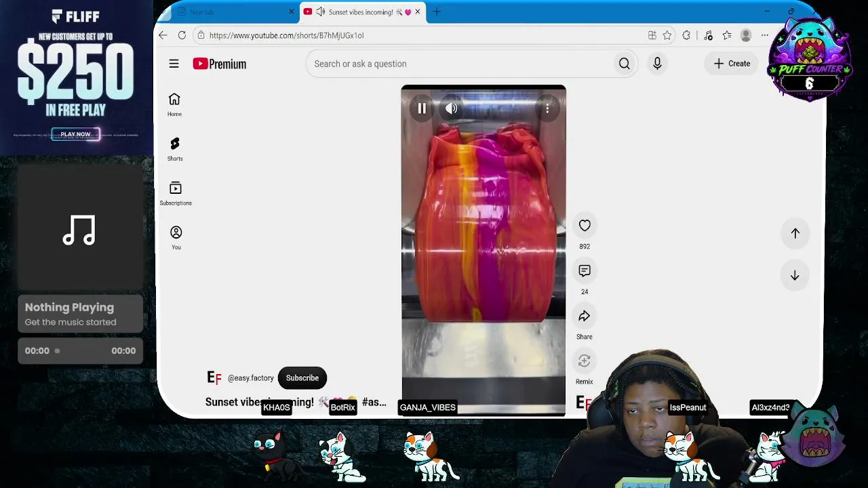Screen dimensions: 868x488
Task: Close the New tab browser tab
Action: [292, 12]
